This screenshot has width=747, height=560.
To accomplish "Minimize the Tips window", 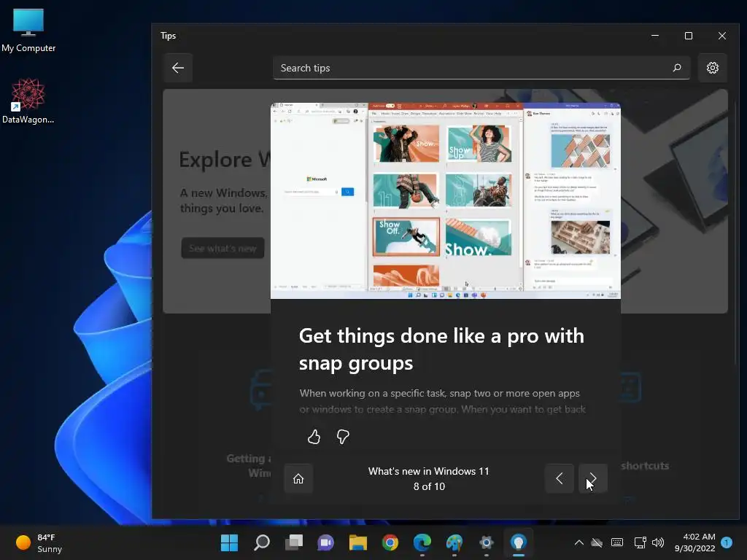I will tap(655, 36).
